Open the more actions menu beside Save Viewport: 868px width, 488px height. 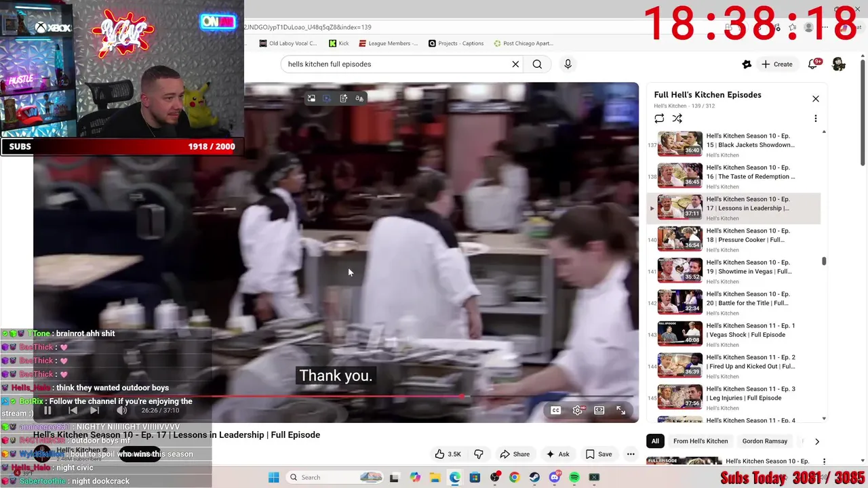pos(631,454)
